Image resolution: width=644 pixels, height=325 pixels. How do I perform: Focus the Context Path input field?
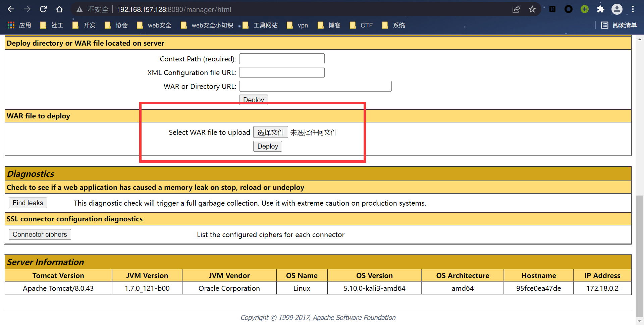[282, 59]
